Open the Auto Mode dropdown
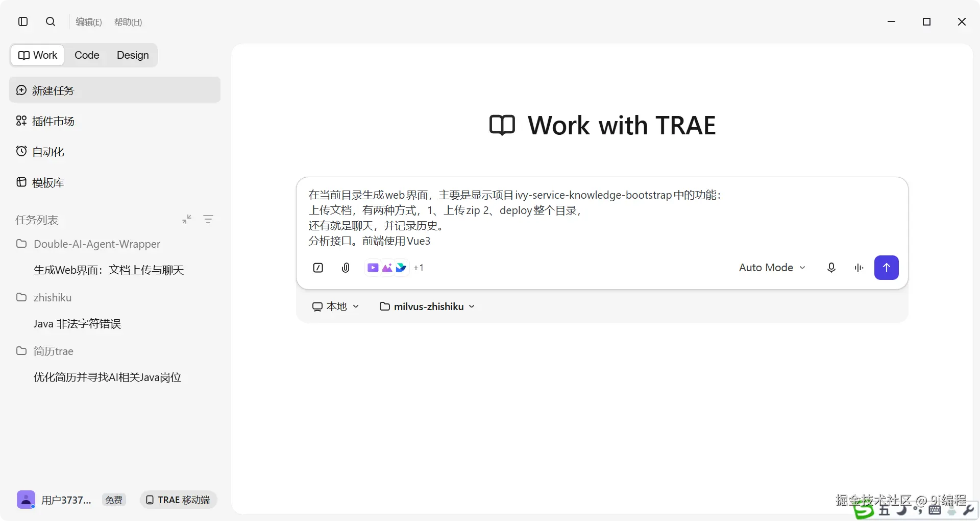 click(x=772, y=268)
